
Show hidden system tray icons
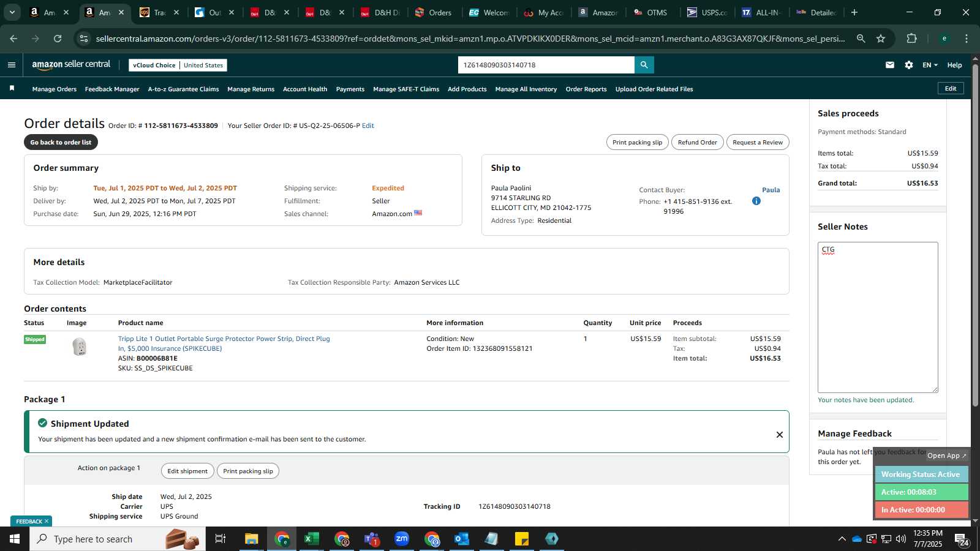coord(842,539)
